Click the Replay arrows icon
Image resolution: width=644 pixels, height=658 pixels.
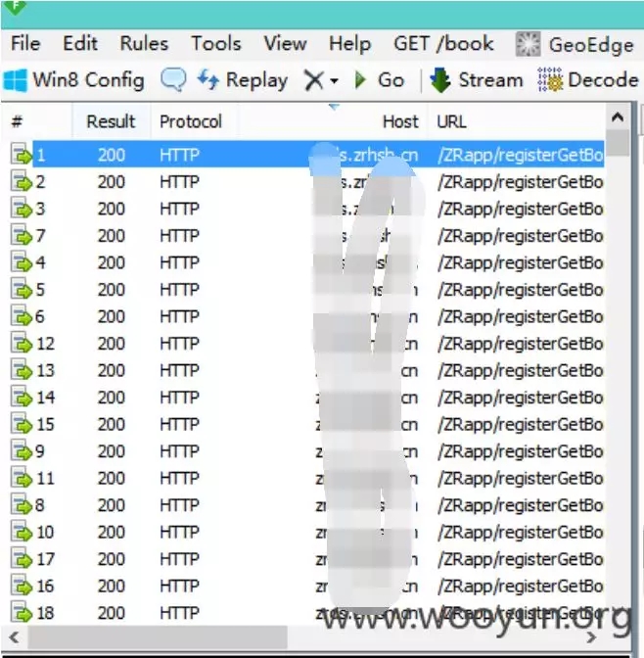pos(208,79)
